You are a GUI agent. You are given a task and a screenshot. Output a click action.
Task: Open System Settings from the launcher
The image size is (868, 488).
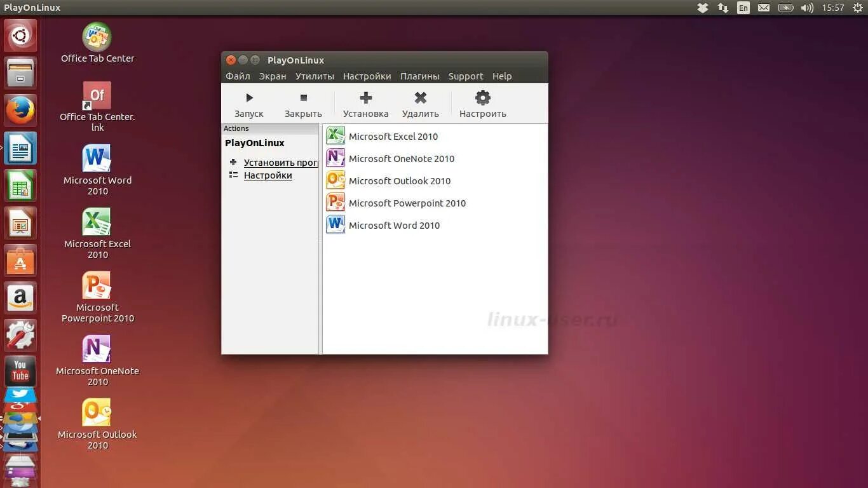(x=20, y=335)
